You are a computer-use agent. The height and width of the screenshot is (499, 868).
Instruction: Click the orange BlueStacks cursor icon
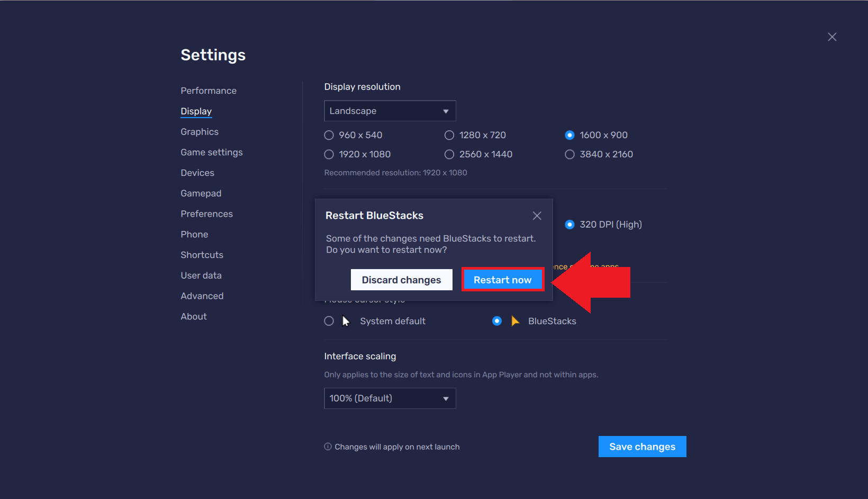(x=515, y=321)
